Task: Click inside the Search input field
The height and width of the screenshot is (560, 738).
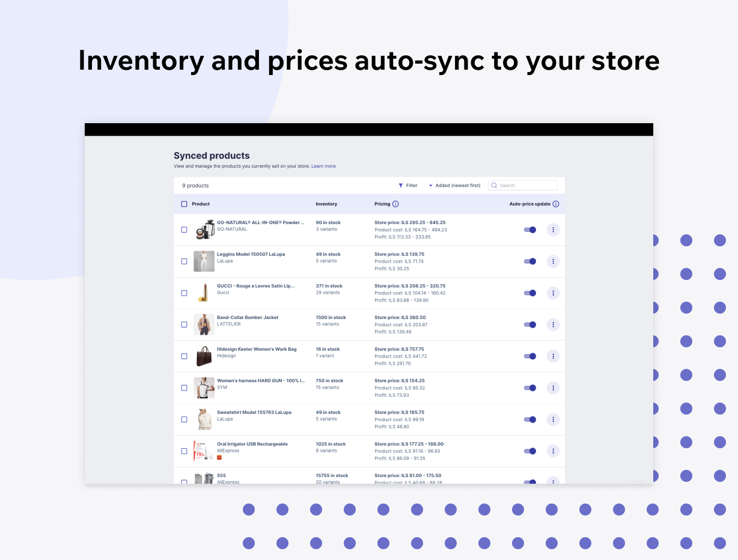Action: [x=523, y=185]
